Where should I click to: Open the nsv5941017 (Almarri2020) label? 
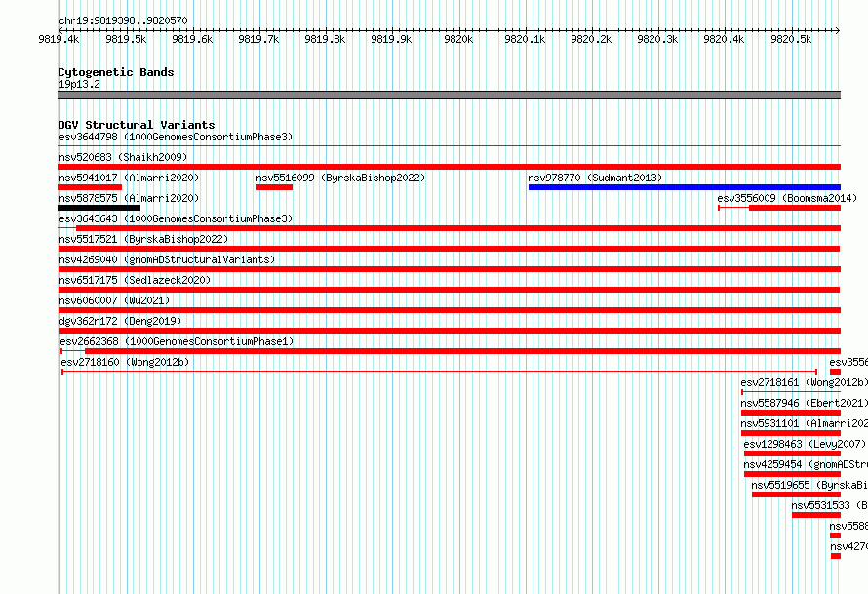(x=129, y=178)
